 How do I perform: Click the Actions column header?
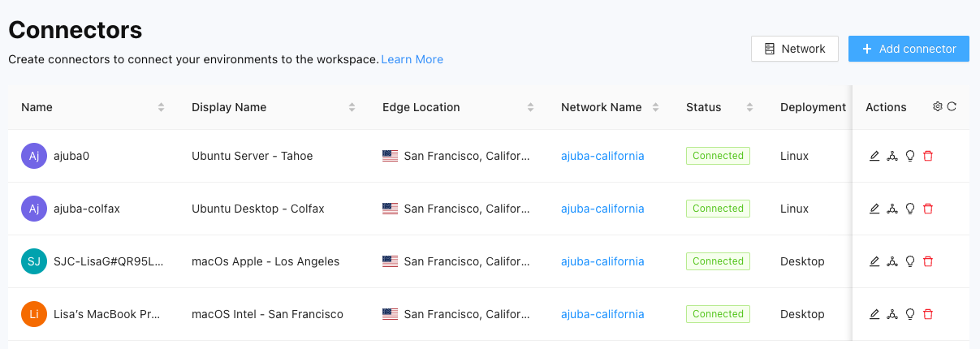(886, 107)
